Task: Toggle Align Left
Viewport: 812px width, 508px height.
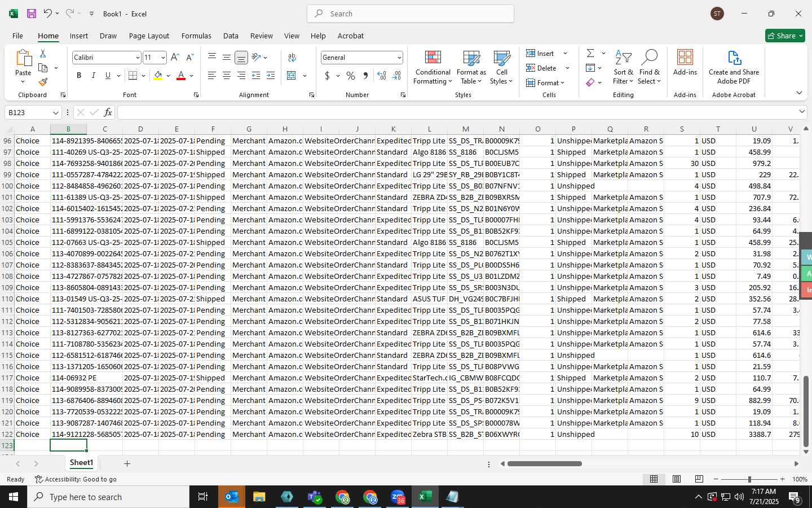Action: point(212,76)
